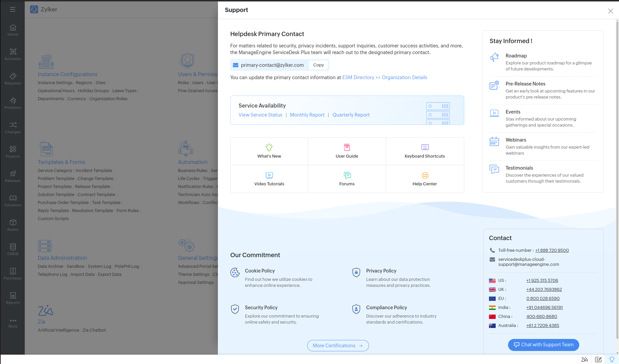Open Changes module in sidebar
Screen dimensions: 619x364
pos(13,128)
